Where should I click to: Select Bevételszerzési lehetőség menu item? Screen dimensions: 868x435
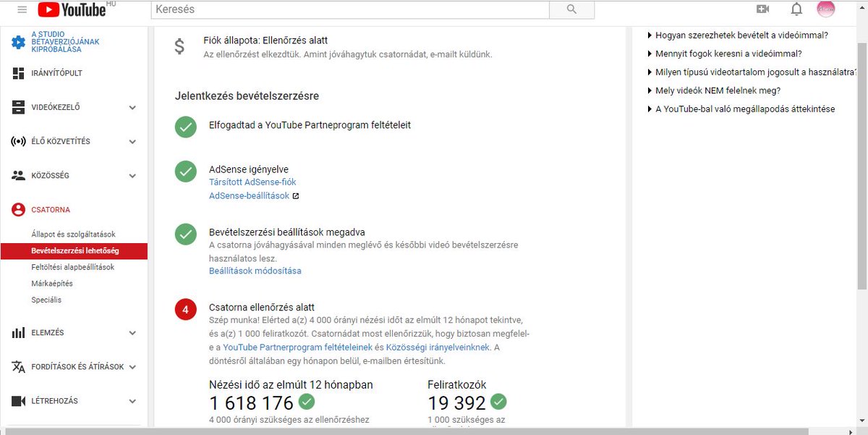click(74, 251)
